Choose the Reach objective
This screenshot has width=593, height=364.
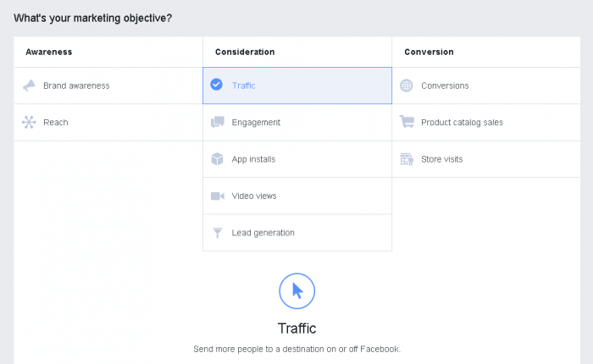coord(56,123)
